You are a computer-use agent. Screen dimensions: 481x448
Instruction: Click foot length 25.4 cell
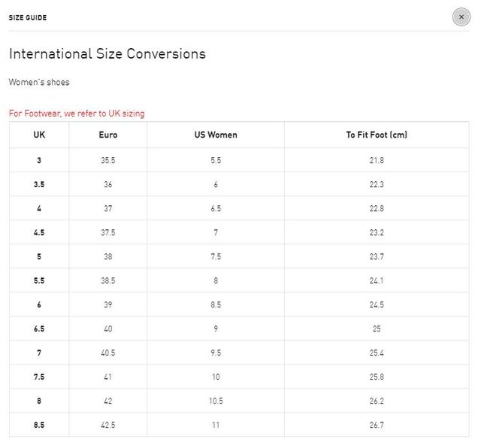click(377, 353)
